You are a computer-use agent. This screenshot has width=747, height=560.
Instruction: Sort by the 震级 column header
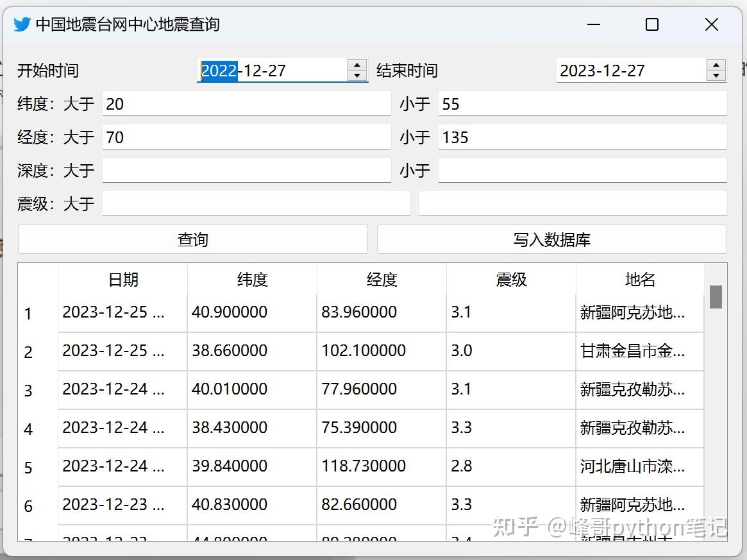511,279
